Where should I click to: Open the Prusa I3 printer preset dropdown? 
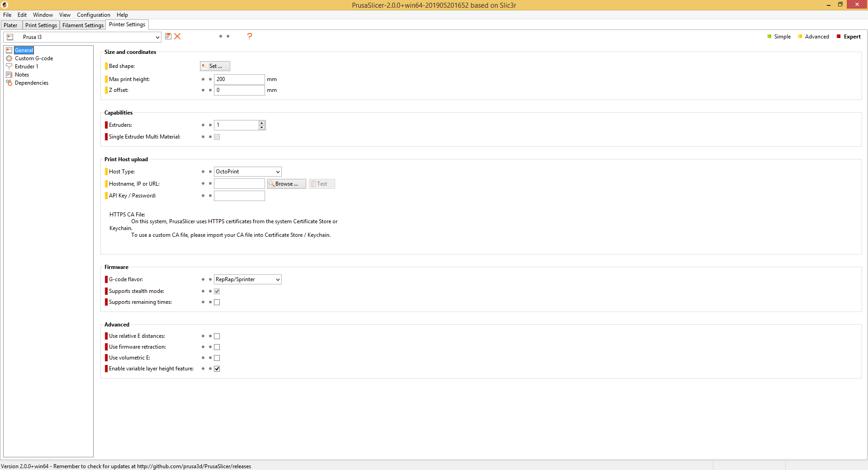tap(157, 37)
